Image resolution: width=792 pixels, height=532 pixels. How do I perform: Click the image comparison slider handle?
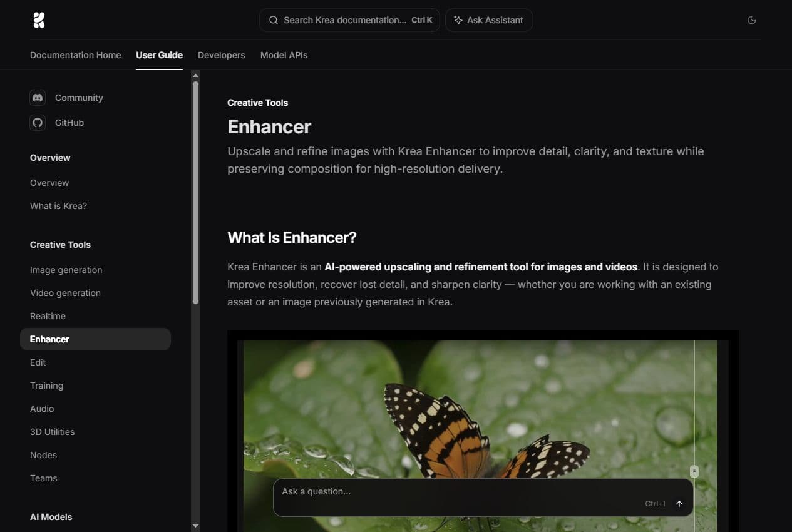pyautogui.click(x=694, y=471)
